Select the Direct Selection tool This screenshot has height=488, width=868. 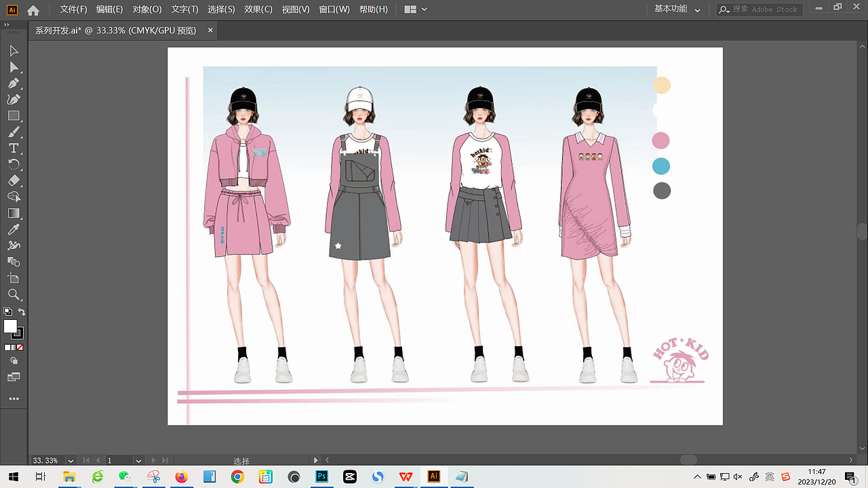14,67
